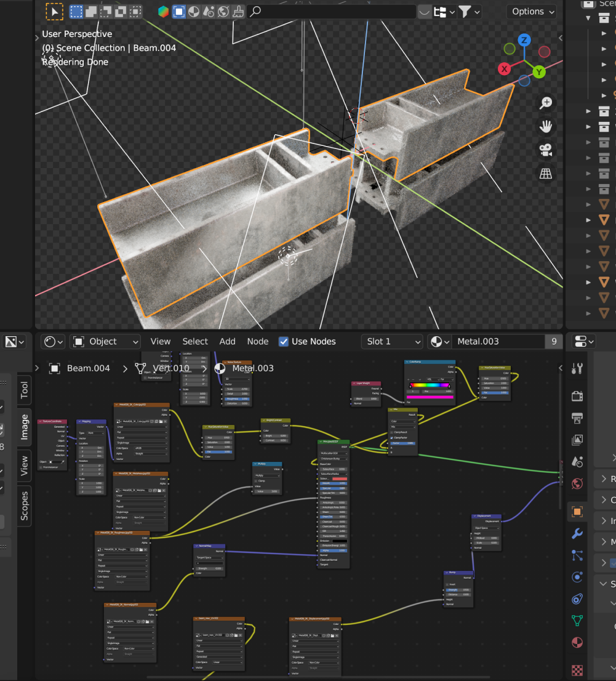Choose the 'Subtract selection' mode icon
Image resolution: width=616 pixels, height=681 pixels.
point(105,12)
